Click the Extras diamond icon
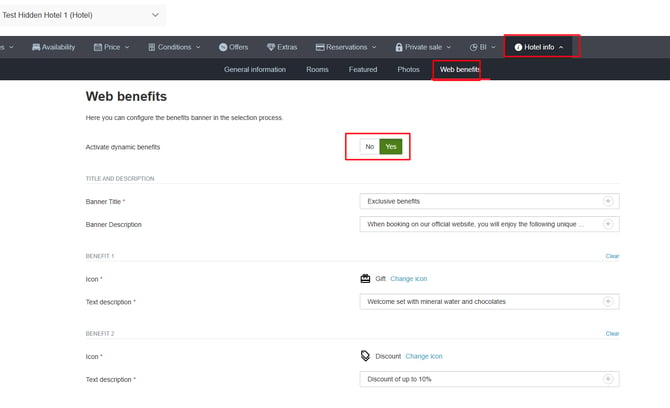This screenshot has width=670, height=408. (271, 47)
